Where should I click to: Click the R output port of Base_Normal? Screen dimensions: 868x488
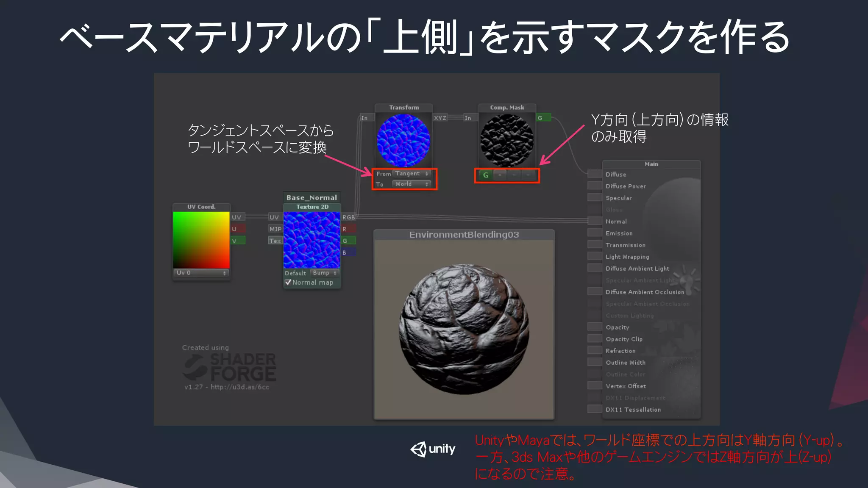point(349,229)
